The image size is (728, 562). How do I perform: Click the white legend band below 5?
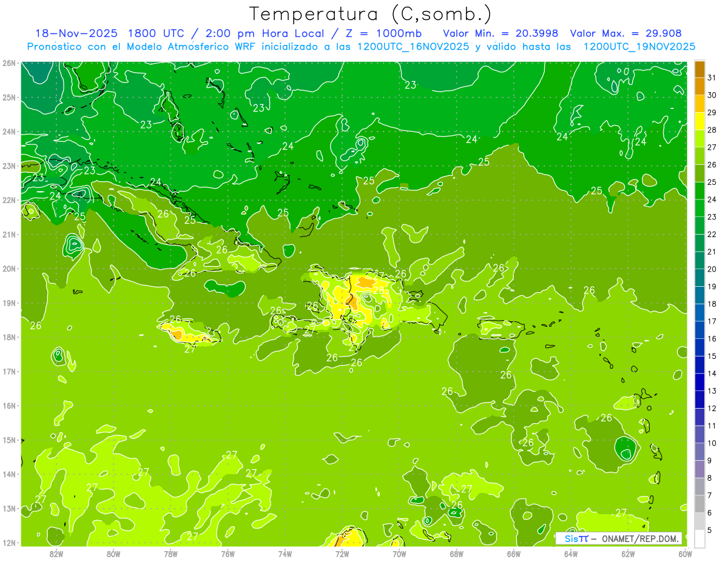tap(699, 538)
